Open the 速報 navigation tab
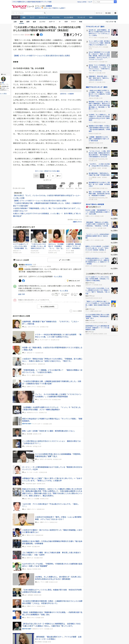The image size is (129, 644). click(x=24, y=17)
